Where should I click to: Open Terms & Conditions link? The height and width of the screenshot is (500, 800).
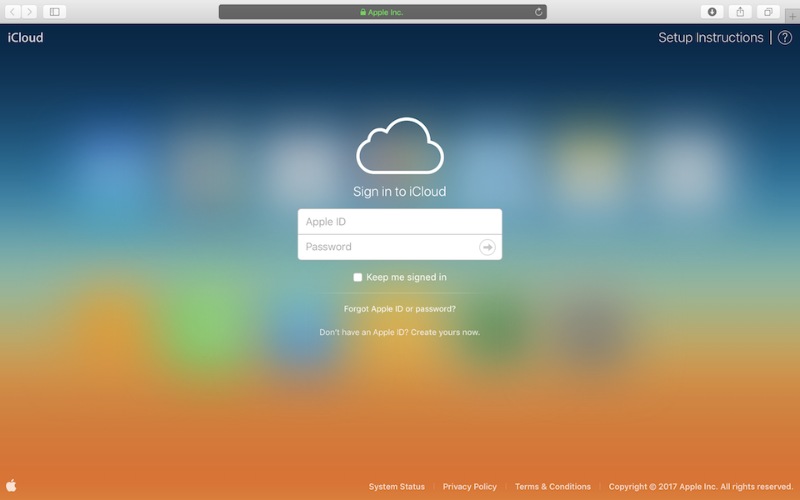[553, 486]
